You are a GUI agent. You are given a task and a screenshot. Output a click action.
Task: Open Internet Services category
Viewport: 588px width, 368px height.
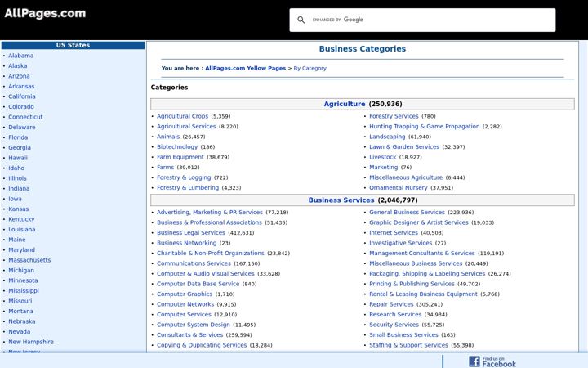[x=394, y=233]
